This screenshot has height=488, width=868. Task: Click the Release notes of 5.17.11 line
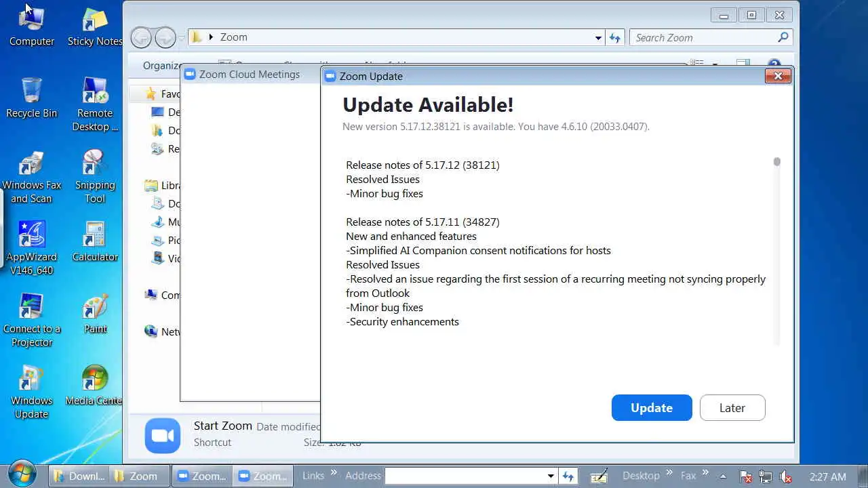pos(422,222)
